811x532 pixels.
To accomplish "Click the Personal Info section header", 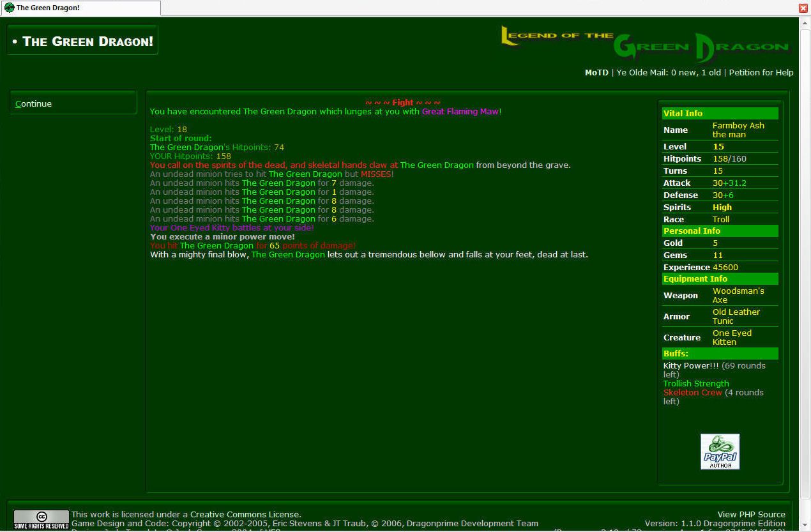I will pyautogui.click(x=720, y=231).
